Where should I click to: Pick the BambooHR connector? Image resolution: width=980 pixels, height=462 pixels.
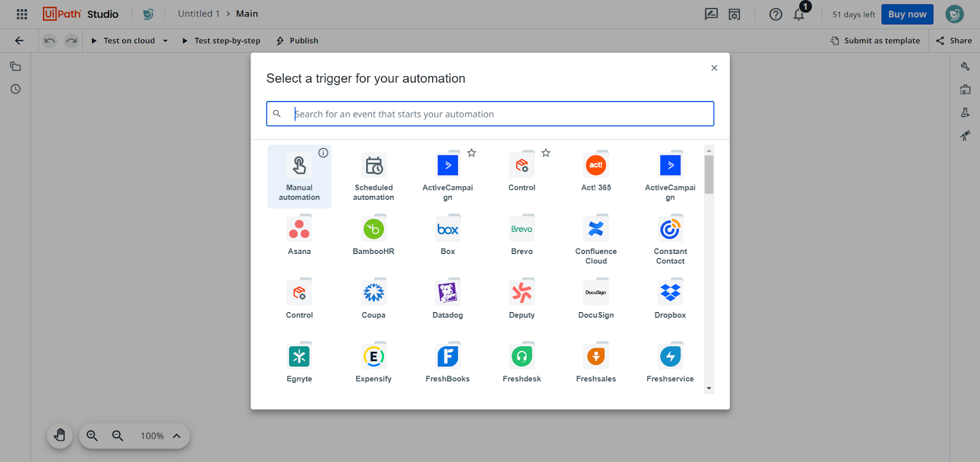374,235
